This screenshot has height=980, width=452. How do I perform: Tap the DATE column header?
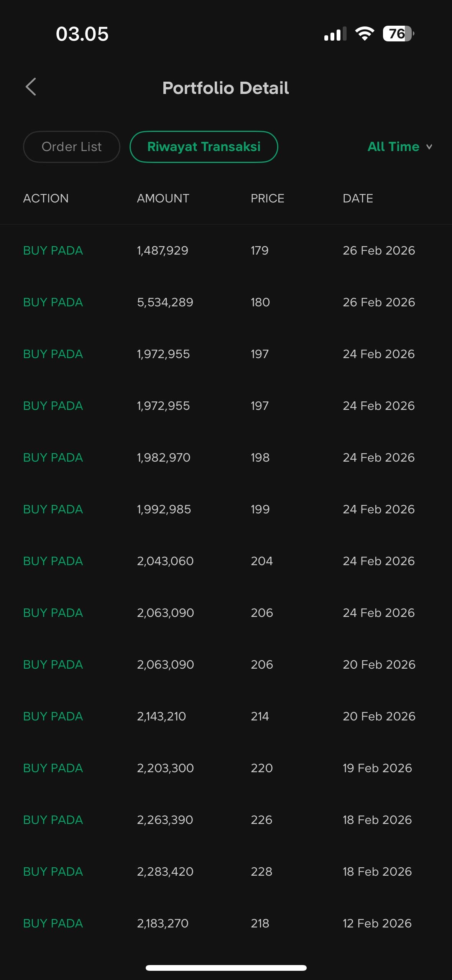pyautogui.click(x=358, y=198)
